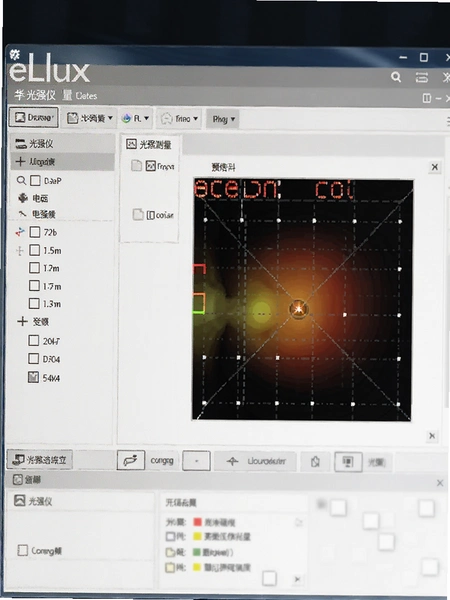This screenshot has height=600, width=450.
Task: Click the congrg label button
Action: tap(162, 460)
